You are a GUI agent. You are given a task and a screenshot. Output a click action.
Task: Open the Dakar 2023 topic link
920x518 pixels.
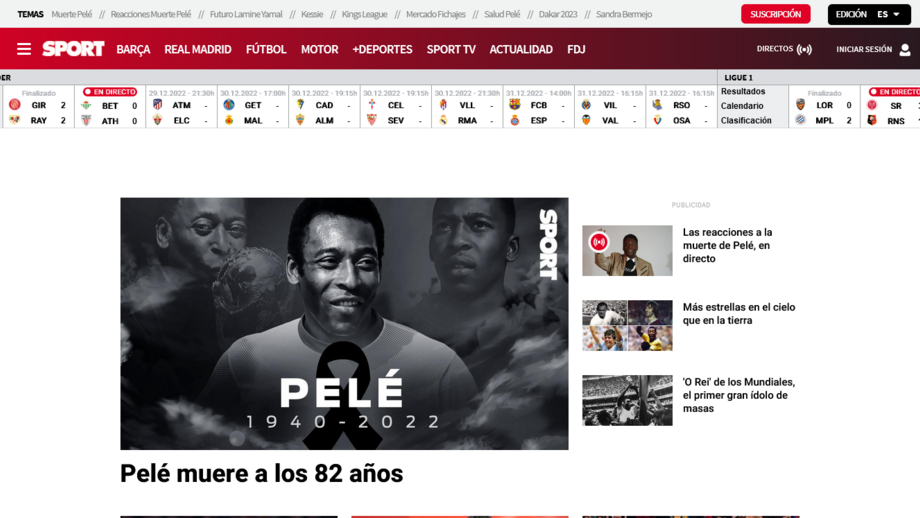[557, 14]
